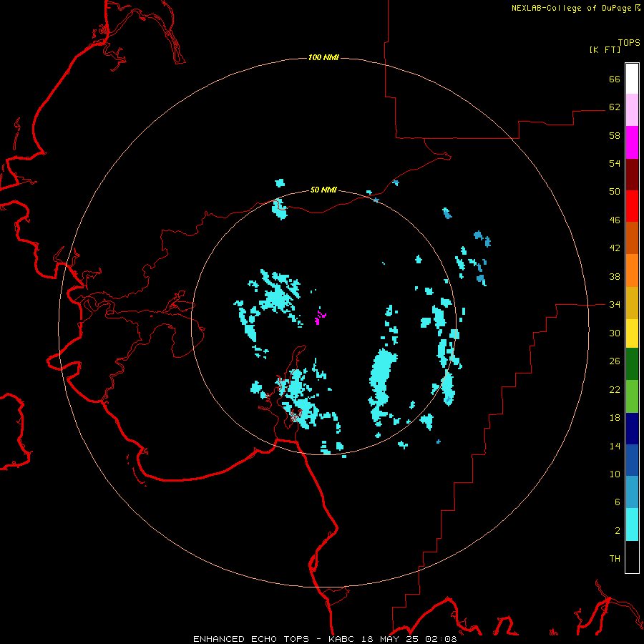Select the [K FT] units label
Image resolution: width=644 pixels, height=644 pixels.
click(x=605, y=49)
